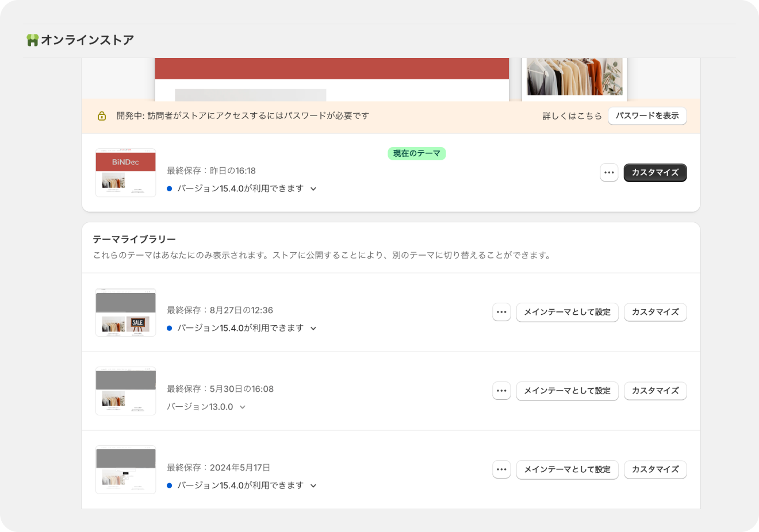Click the lock icon in password banner

click(102, 116)
